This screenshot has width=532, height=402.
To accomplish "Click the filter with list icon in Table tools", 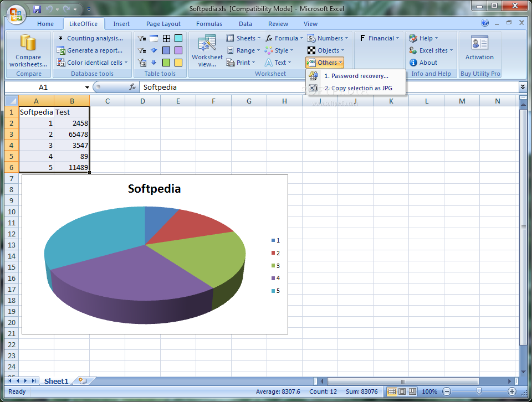I will (142, 63).
